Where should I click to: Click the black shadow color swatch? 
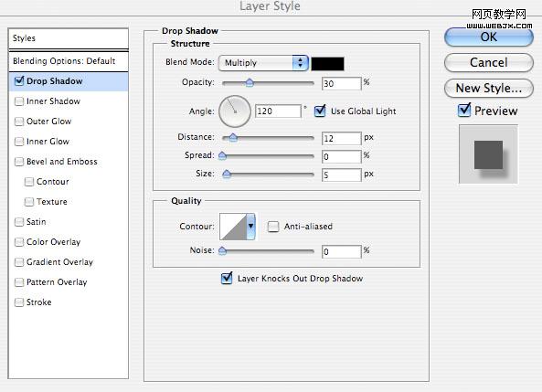coord(328,64)
